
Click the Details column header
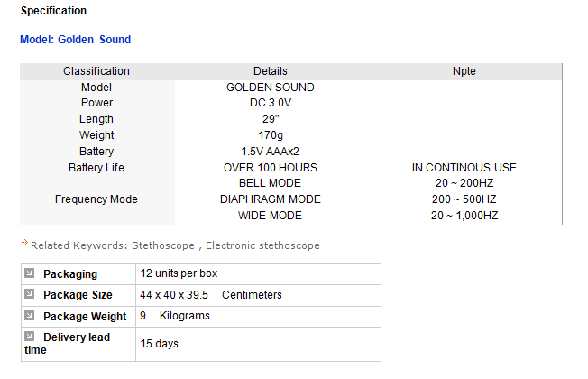270,71
